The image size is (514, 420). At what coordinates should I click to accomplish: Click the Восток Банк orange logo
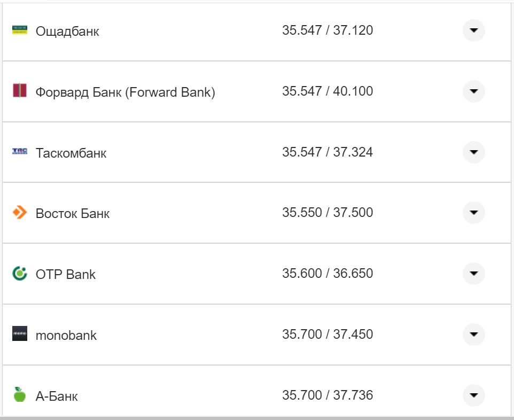pyautogui.click(x=20, y=213)
